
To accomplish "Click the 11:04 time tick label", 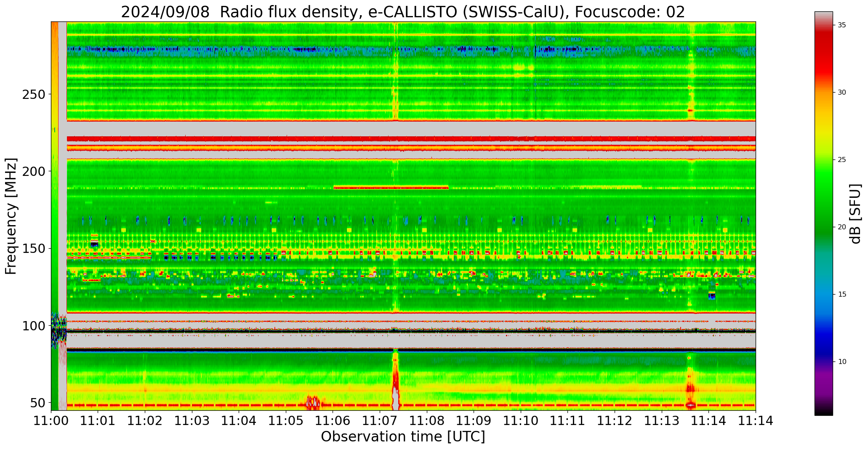I will click(239, 420).
